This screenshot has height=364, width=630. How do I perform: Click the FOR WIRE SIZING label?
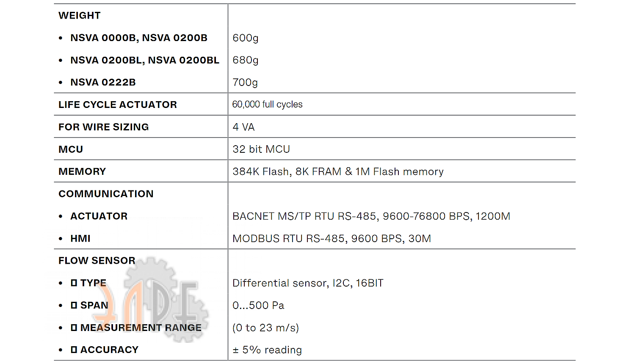[104, 127]
